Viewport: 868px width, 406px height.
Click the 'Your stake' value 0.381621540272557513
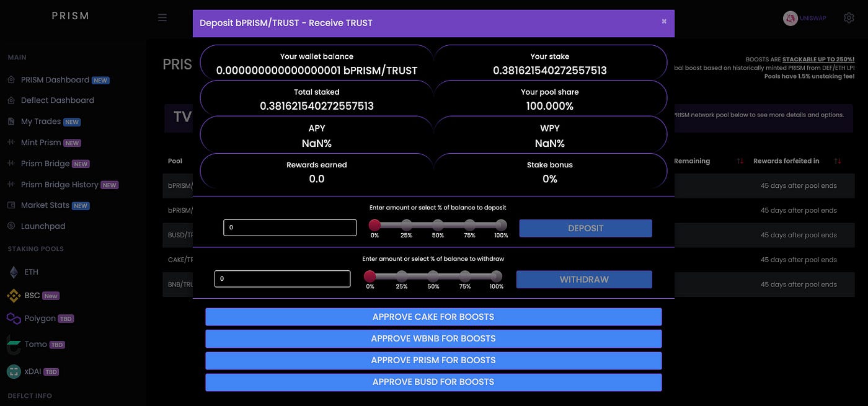point(550,71)
